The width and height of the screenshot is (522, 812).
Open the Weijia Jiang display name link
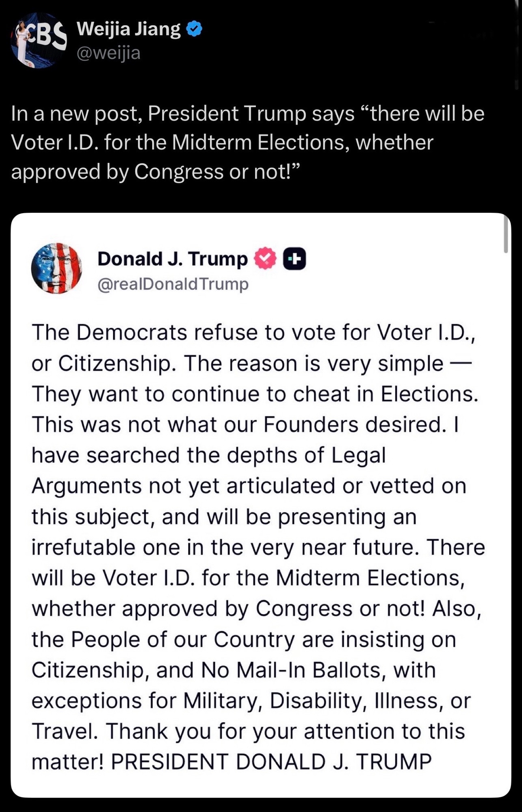coord(128,29)
